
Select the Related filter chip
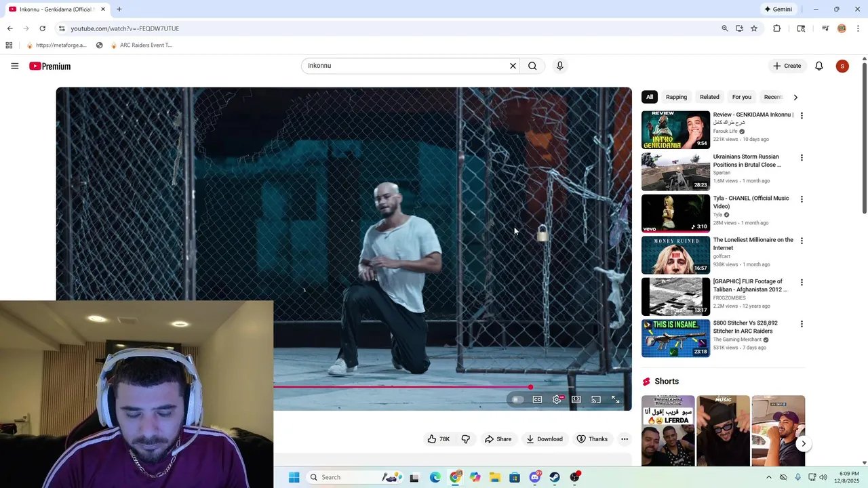[x=709, y=97]
